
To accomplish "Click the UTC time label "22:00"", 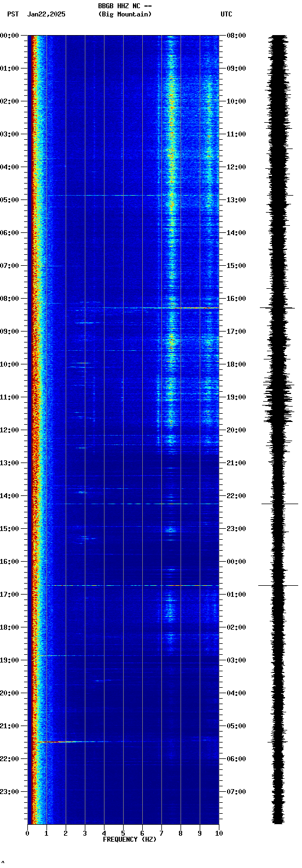I will click(236, 496).
